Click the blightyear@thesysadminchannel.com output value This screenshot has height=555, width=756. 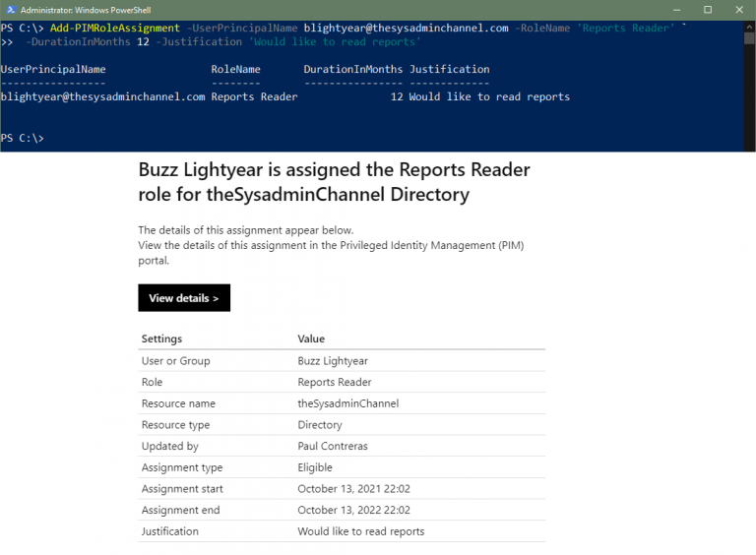(102, 96)
